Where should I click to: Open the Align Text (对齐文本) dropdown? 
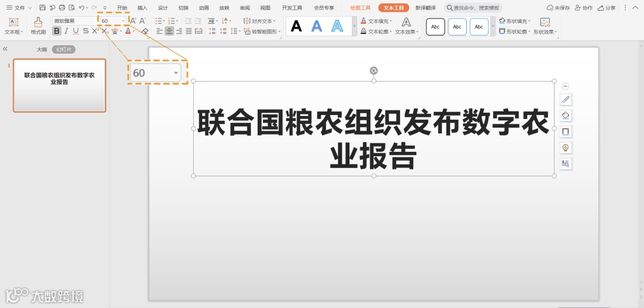[x=259, y=21]
